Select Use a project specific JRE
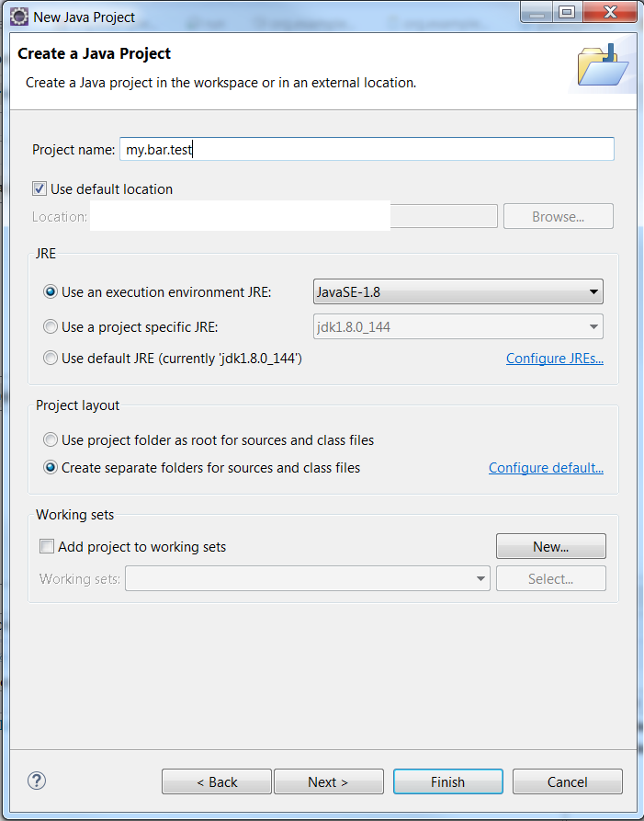 pos(51,325)
